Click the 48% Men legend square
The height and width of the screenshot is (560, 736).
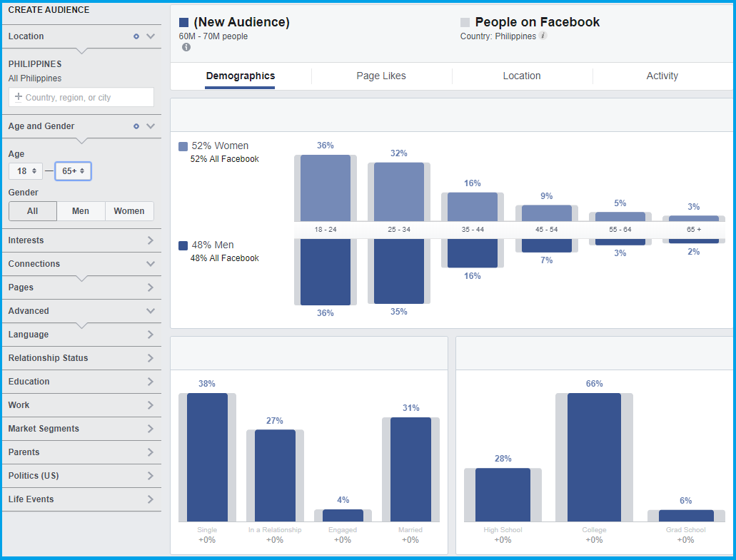click(183, 245)
